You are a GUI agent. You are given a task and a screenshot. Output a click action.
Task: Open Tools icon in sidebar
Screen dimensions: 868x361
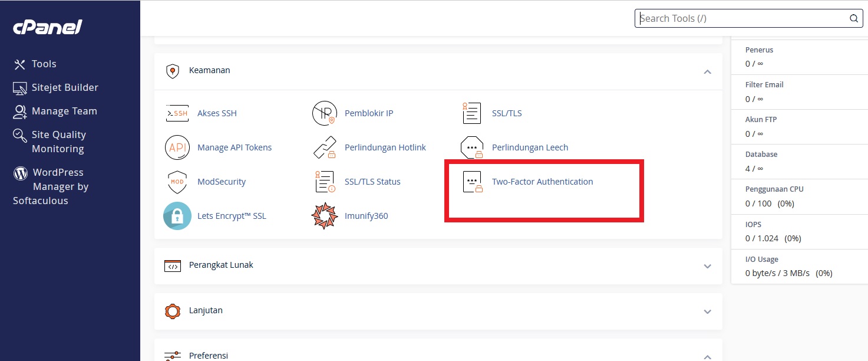tap(20, 64)
